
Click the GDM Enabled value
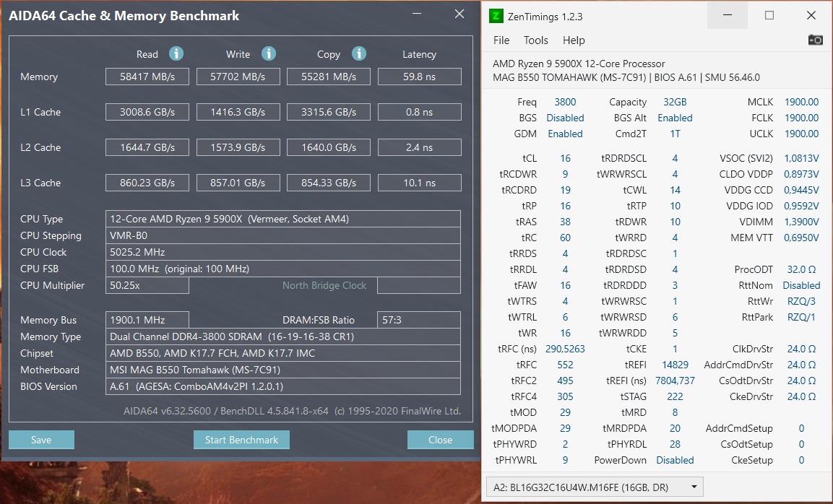[565, 134]
